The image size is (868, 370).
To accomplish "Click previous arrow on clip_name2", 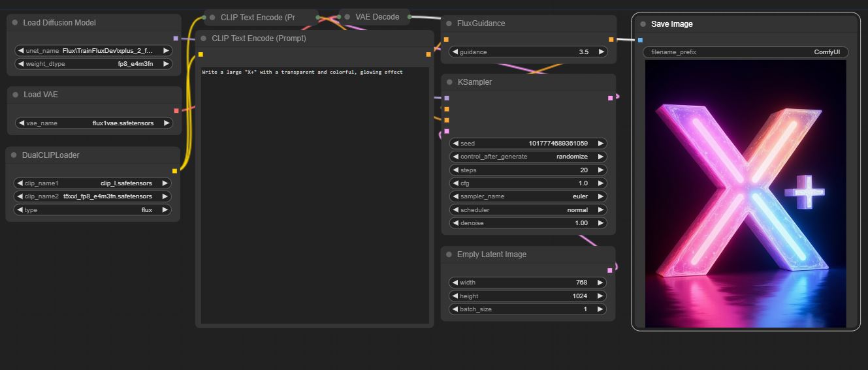I will tap(20, 196).
